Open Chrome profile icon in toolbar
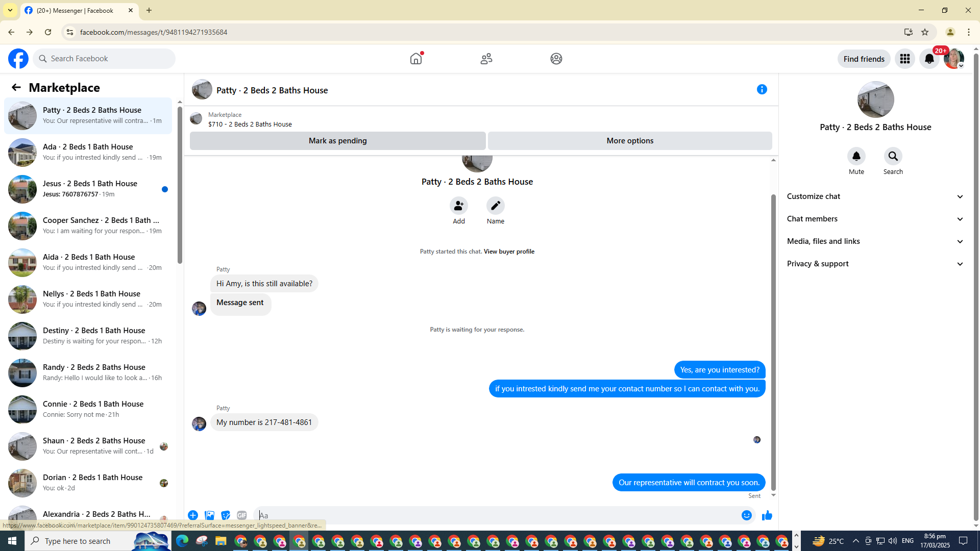This screenshot has width=980, height=551. point(950,32)
